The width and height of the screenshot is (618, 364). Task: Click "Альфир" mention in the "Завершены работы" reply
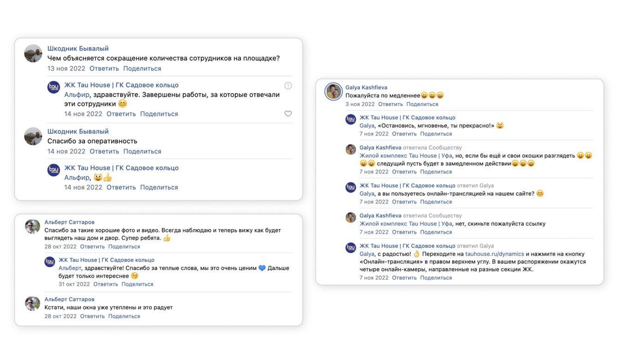[77, 94]
